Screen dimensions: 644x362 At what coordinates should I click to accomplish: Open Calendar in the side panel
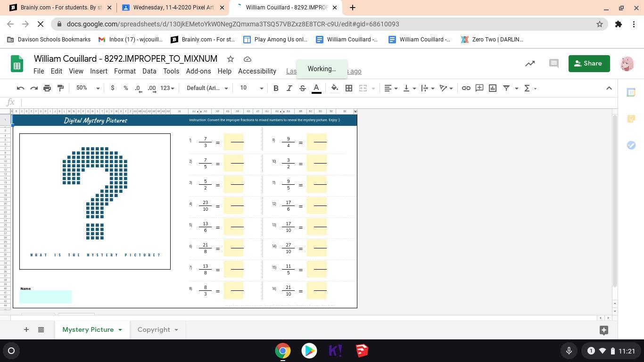tap(631, 92)
